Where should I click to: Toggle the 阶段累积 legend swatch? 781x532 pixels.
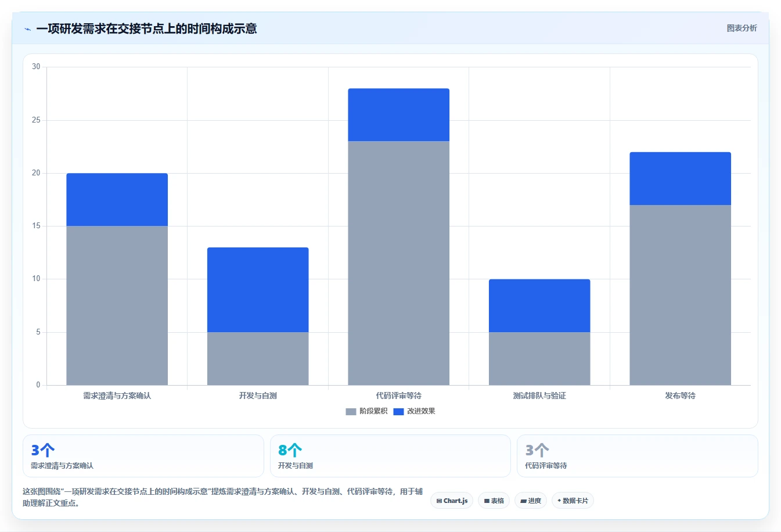351,411
